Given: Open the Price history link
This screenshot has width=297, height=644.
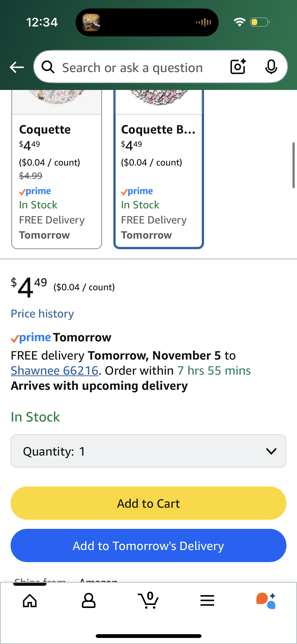Looking at the screenshot, I should [x=42, y=314].
